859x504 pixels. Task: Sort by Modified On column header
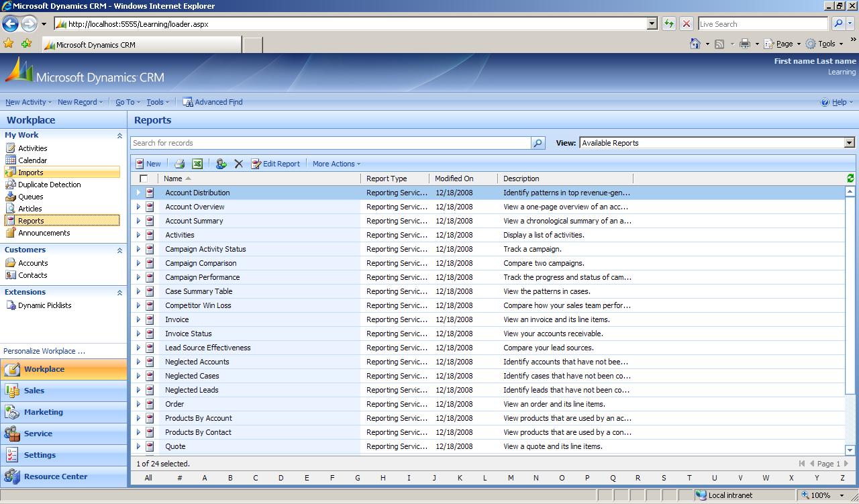coord(463,179)
